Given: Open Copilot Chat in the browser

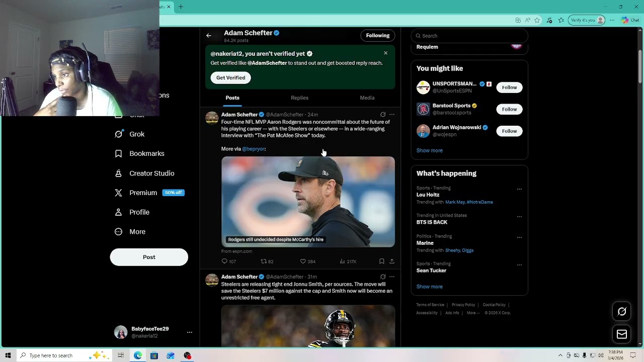Looking at the screenshot, I should point(630,20).
